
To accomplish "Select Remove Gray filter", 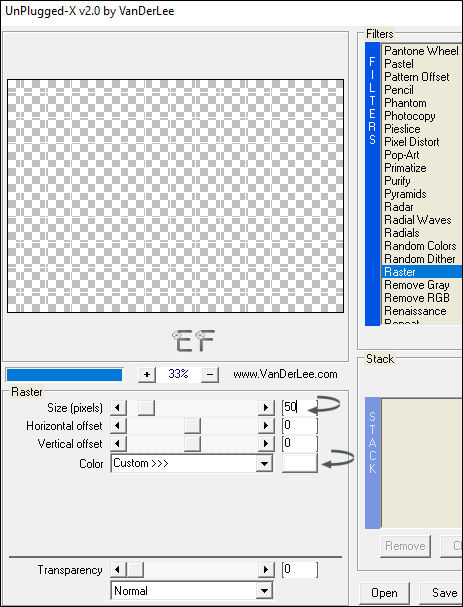I will 421,285.
